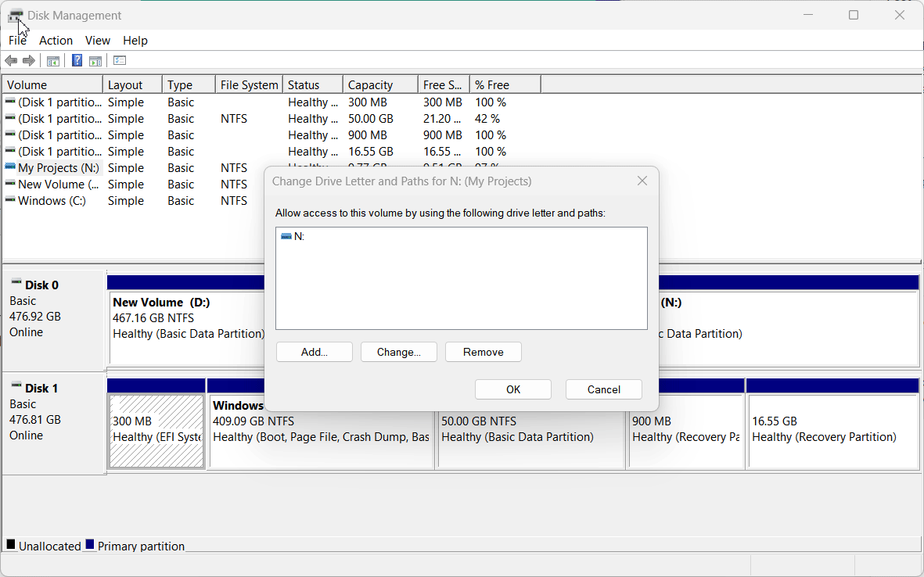Screen dimensions: 924x577
Task: Click the 'Windows (C:)' volume name
Action: [x=52, y=201]
